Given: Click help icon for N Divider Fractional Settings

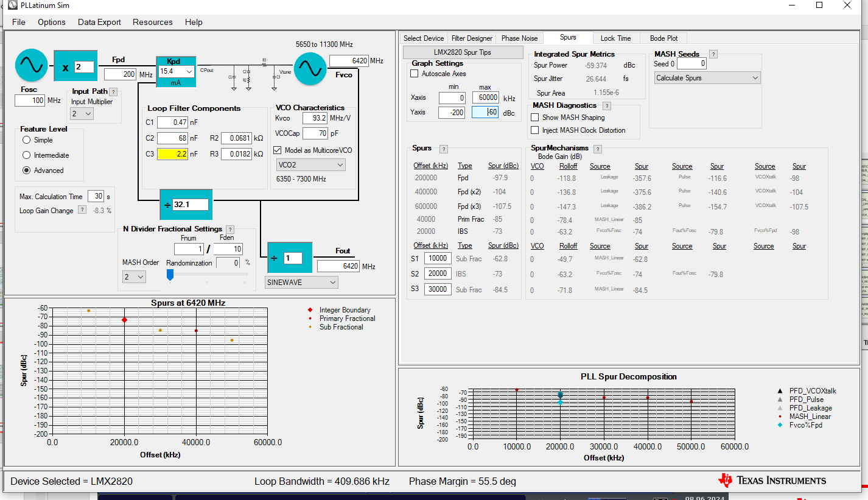Looking at the screenshot, I should point(230,230).
